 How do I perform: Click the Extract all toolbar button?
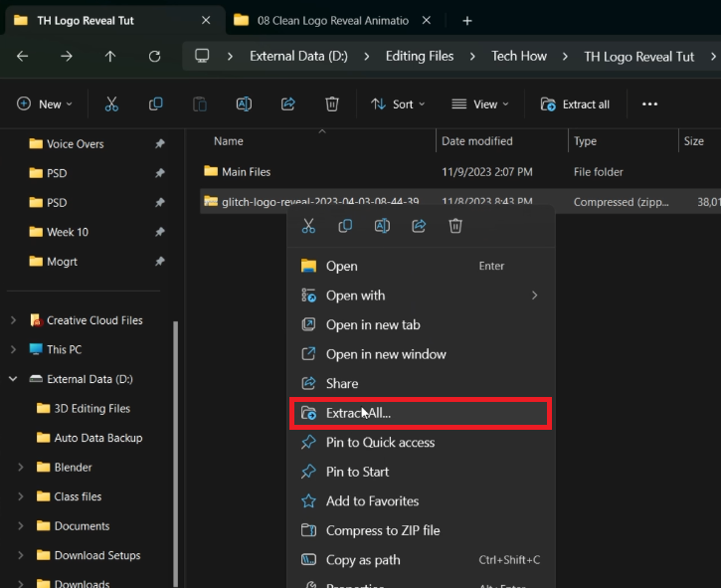click(575, 104)
